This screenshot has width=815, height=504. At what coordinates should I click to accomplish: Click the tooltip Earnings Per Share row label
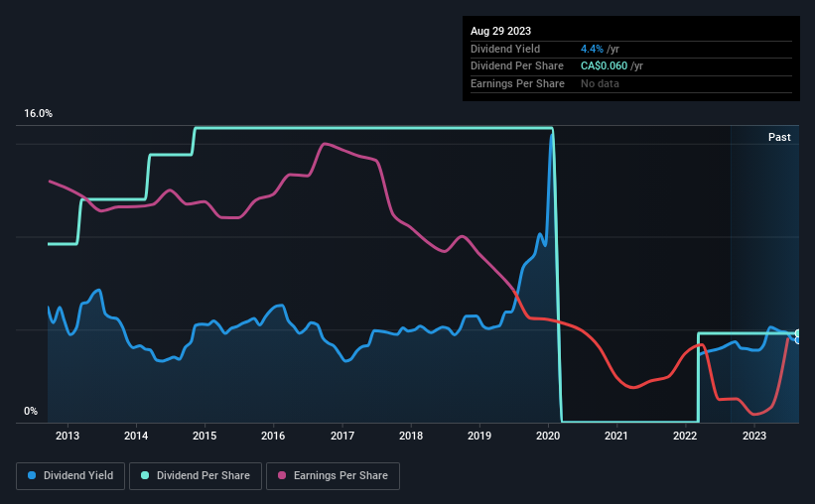517,83
